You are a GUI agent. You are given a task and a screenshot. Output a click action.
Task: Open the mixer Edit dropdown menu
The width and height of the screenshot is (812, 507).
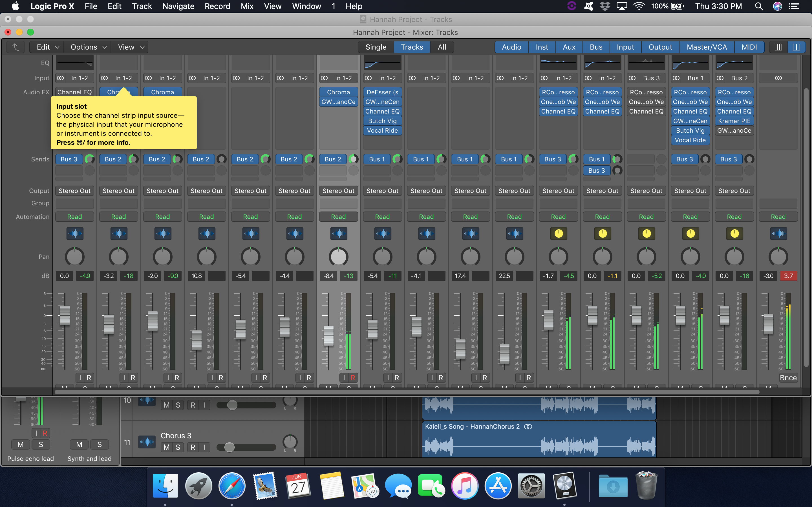pyautogui.click(x=47, y=47)
